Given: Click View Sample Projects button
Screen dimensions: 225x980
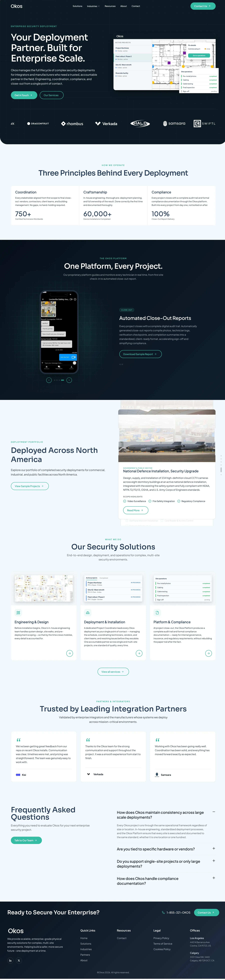Looking at the screenshot, I should pos(30,486).
